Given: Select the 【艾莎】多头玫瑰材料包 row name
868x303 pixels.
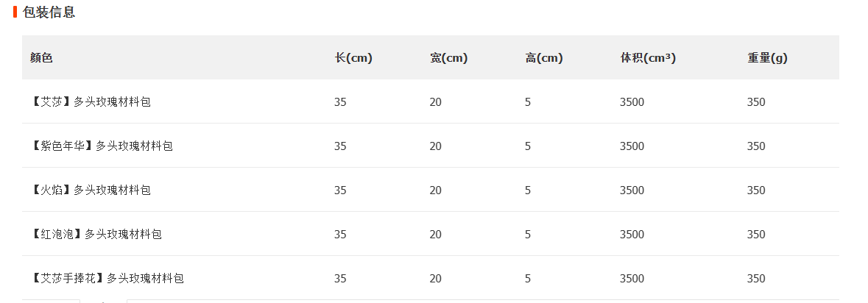Looking at the screenshot, I should coord(91,102).
